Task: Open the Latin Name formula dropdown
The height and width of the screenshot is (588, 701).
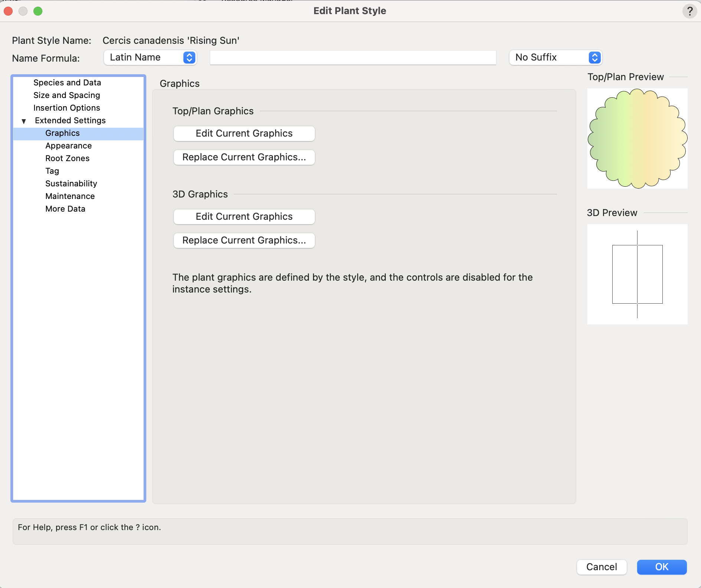Action: pos(150,58)
